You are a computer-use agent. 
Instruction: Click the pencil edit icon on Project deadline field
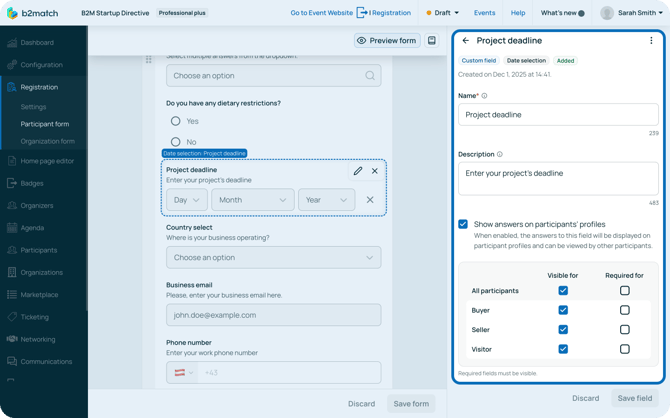click(x=358, y=171)
